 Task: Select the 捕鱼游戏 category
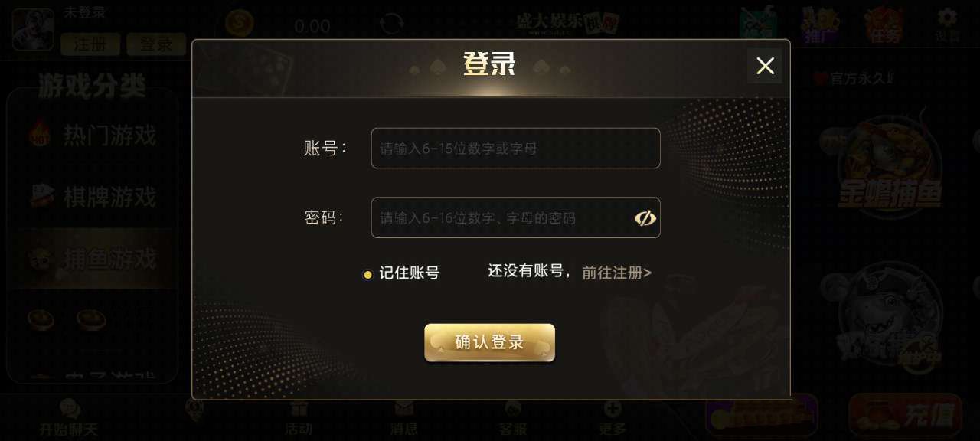click(93, 259)
